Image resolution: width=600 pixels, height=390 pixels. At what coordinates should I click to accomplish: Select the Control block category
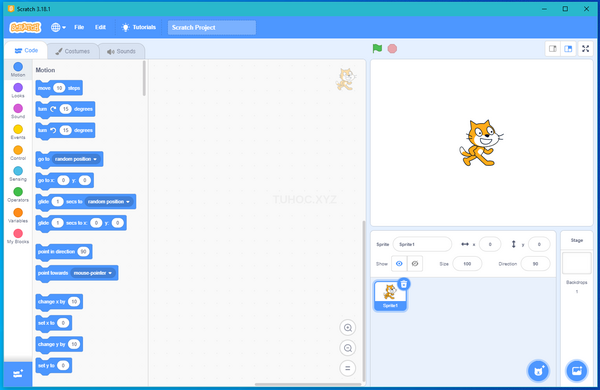(18, 153)
